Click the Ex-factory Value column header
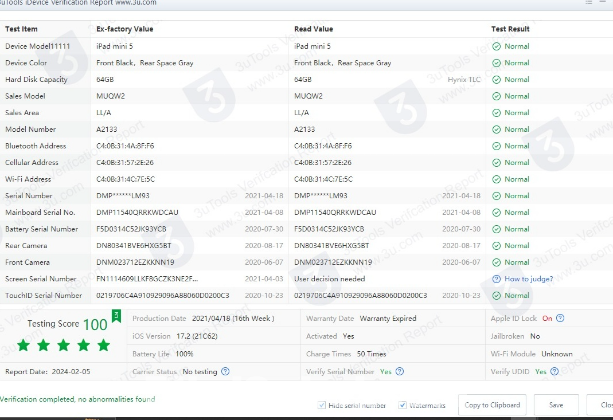Viewport: 613px width, 420px height. tap(125, 29)
